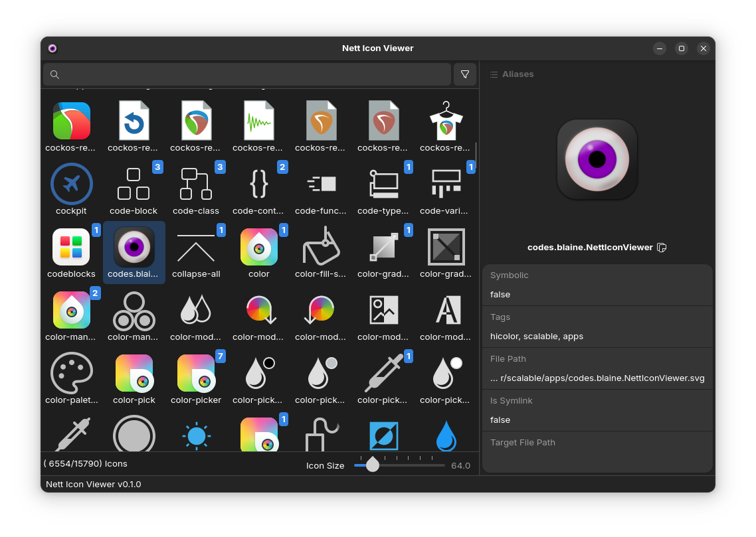Minimize the Nett Icon Viewer window
This screenshot has width=756, height=537.
point(660,48)
